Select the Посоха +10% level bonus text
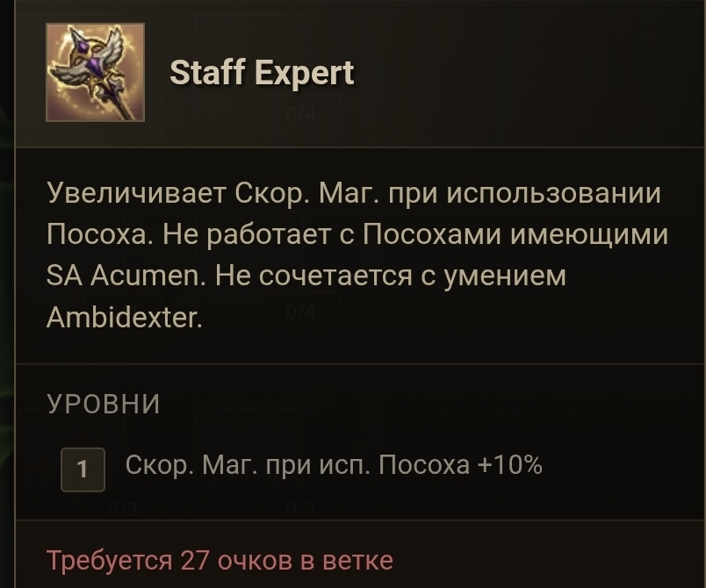Image resolution: width=706 pixels, height=588 pixels. 460,465
